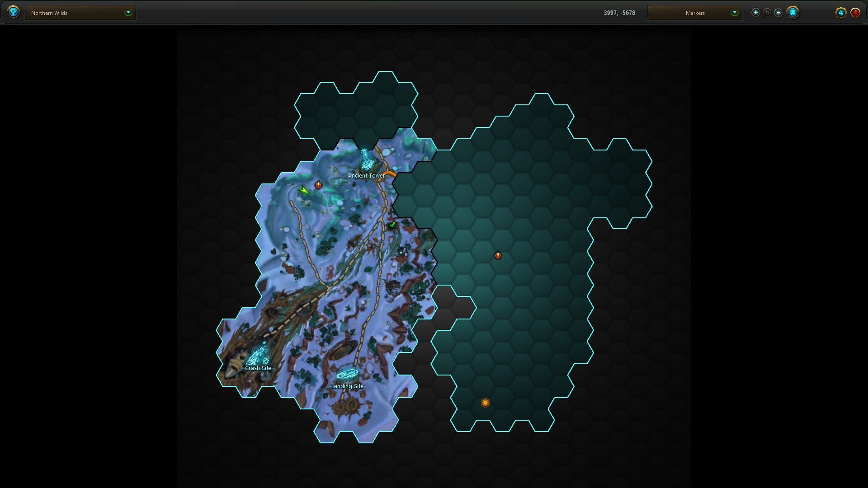Open map settings via wrench gear icon
This screenshot has height=488, width=868.
click(840, 13)
